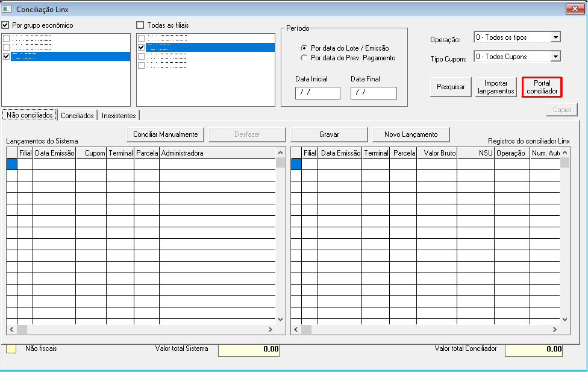This screenshot has width=588, height=372.
Task: Click Conciliar Manualmente button
Action: point(165,134)
